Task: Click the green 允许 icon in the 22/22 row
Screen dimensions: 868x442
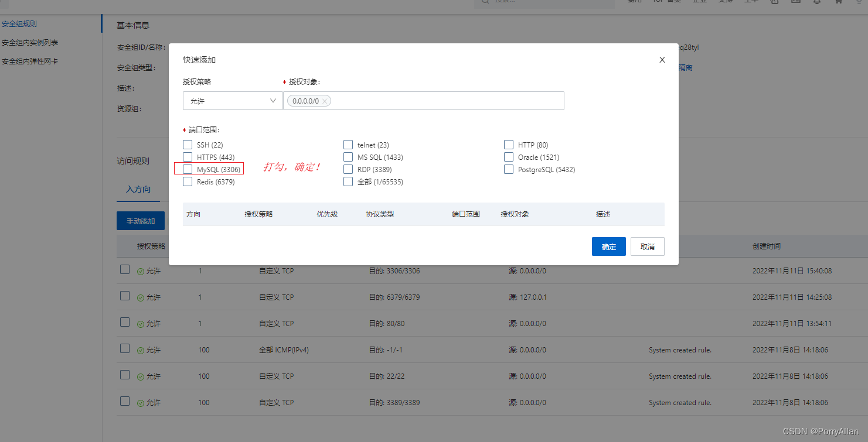Action: 141,377
